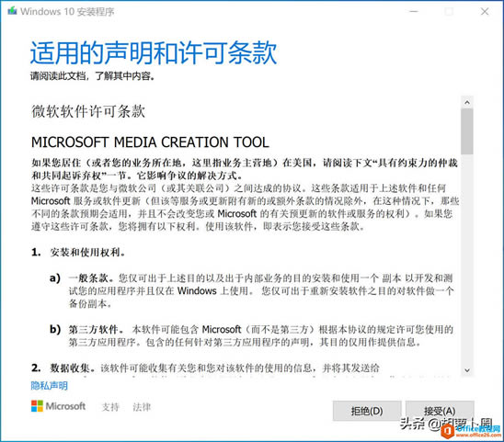Open the 法律 legal link
504x442 pixels.
coord(142,407)
